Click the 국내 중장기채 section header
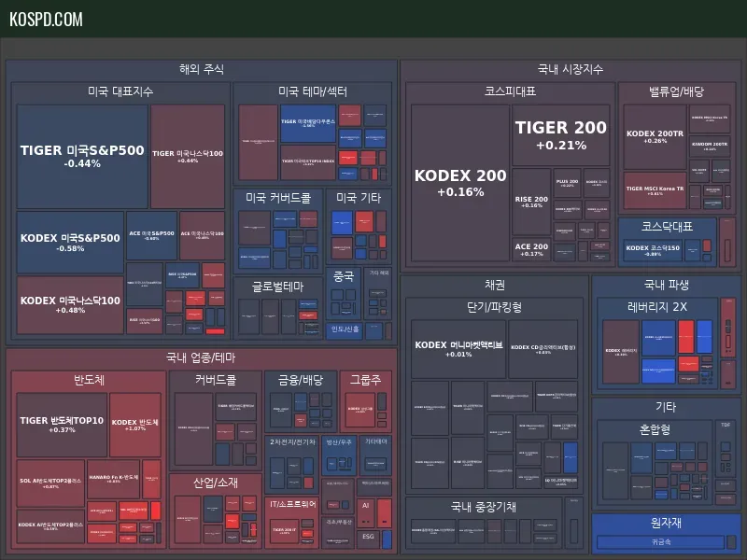The image size is (747, 560). point(484,507)
